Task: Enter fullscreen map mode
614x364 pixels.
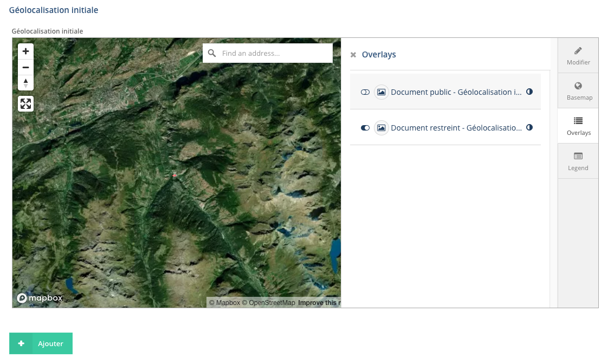Action: point(25,103)
